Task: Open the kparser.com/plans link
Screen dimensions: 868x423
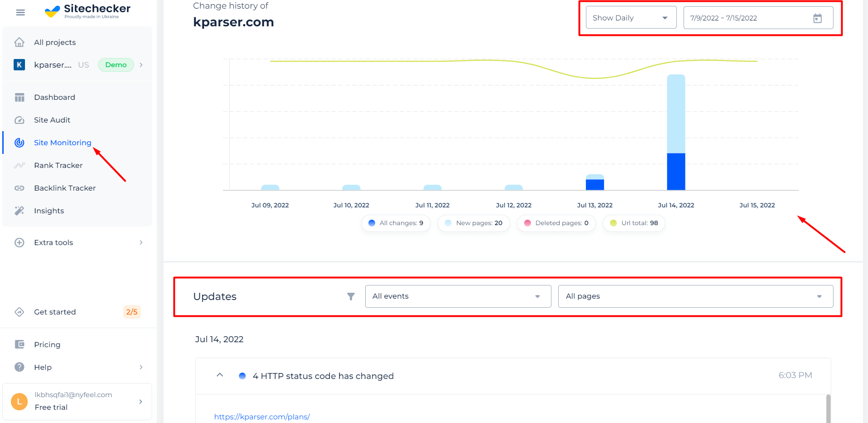Action: point(262,417)
